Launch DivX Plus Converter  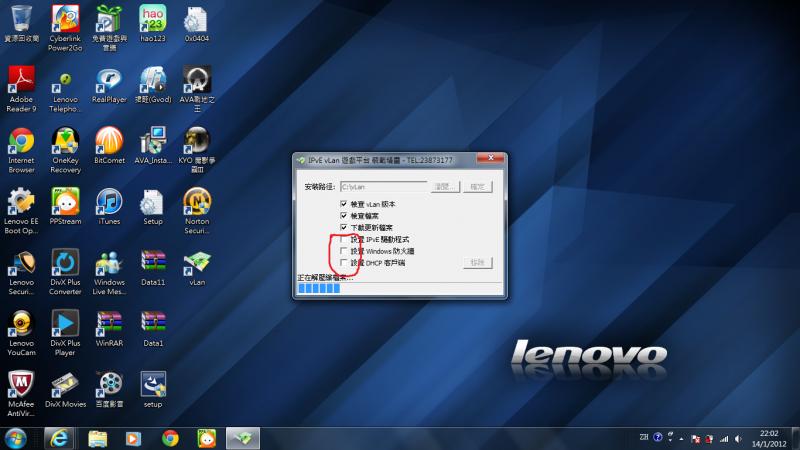pyautogui.click(x=65, y=271)
